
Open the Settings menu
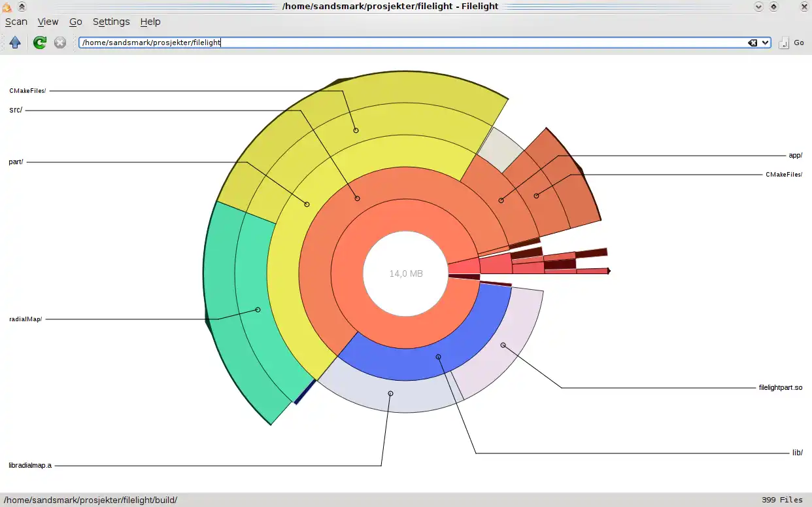pos(111,22)
